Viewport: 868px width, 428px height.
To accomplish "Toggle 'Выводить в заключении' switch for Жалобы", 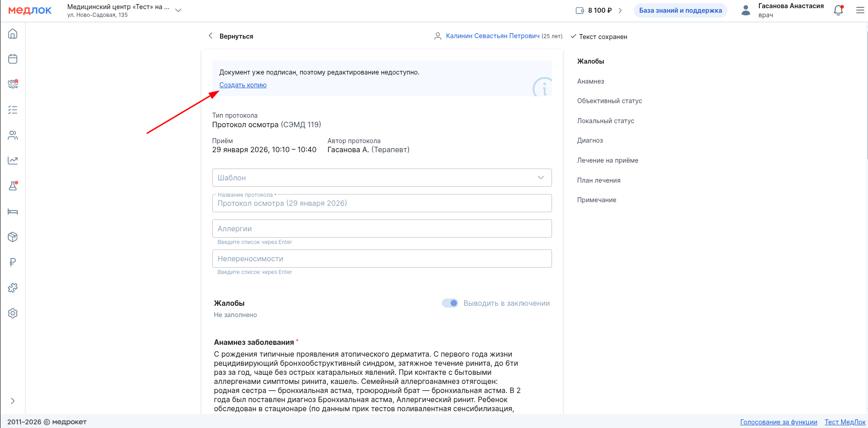I will point(450,303).
